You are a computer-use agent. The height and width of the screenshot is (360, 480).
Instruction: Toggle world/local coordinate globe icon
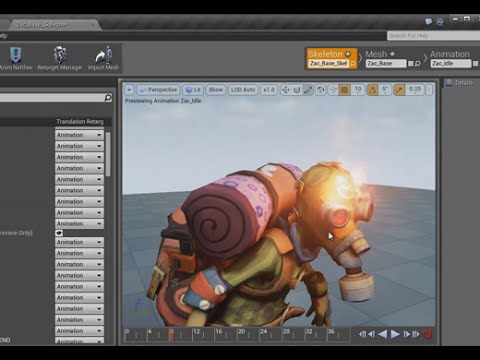pos(320,90)
